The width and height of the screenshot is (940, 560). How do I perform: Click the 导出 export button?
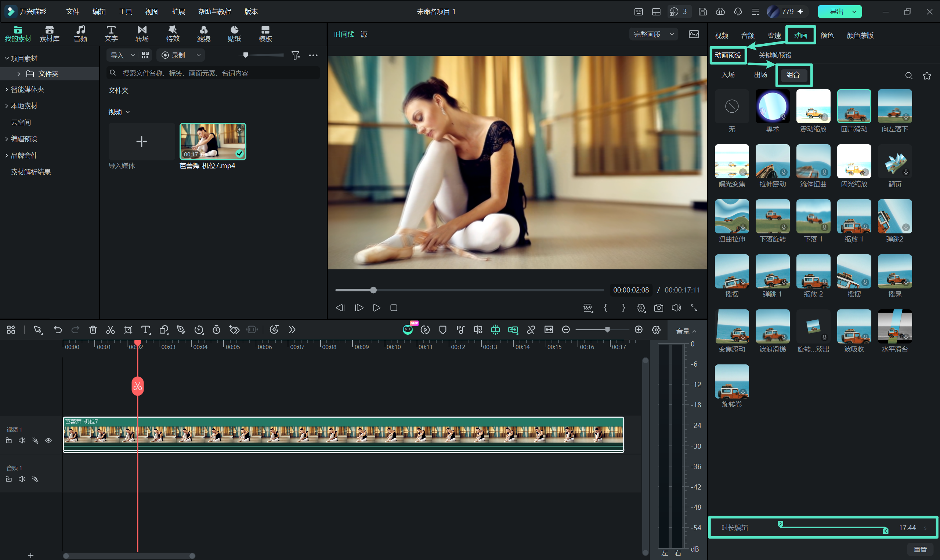(836, 12)
